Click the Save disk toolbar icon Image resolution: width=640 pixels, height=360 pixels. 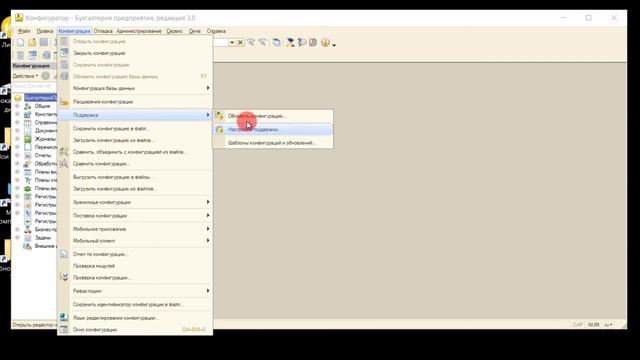point(44,42)
